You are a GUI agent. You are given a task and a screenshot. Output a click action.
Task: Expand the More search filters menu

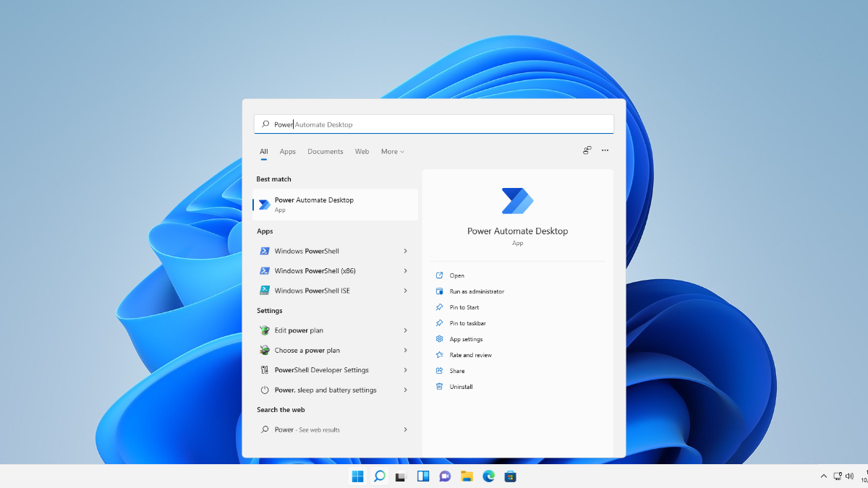click(x=392, y=151)
